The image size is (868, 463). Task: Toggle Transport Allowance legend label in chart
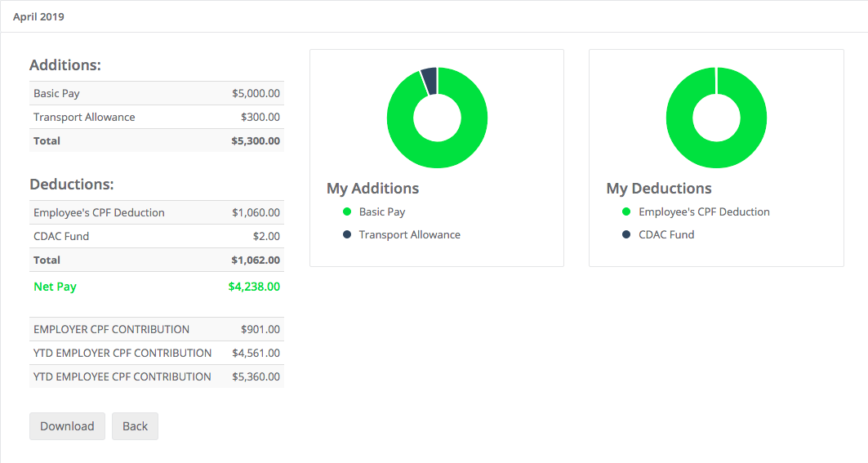410,234
